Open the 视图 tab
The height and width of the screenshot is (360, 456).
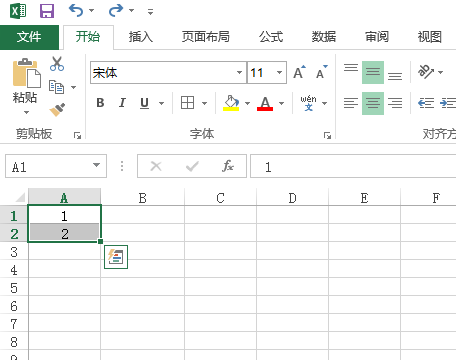point(430,37)
